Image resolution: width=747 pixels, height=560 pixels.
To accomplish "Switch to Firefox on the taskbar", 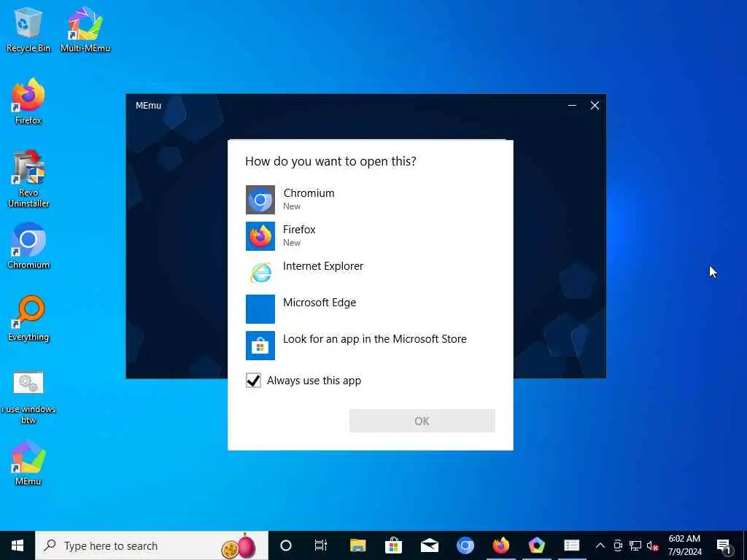I will pos(500,545).
